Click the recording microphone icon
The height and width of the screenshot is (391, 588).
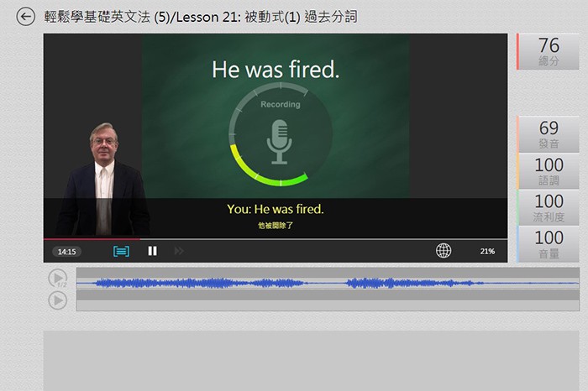(278, 140)
